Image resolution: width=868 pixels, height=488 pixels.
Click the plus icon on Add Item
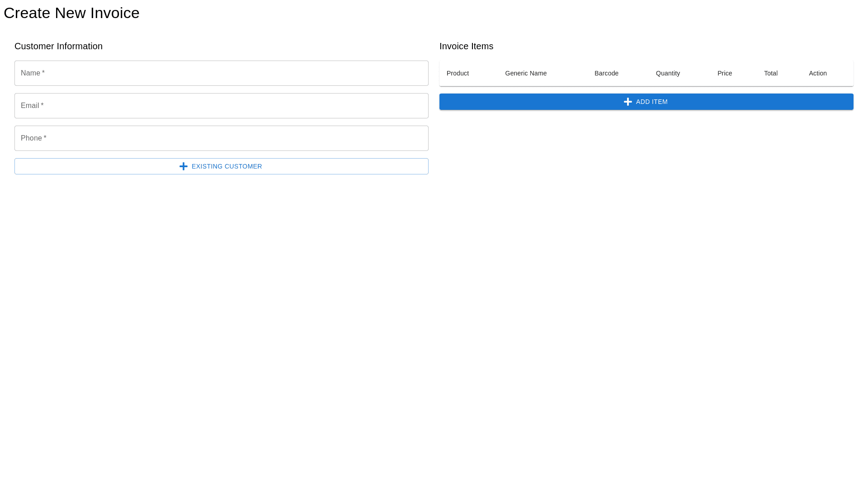[627, 102]
